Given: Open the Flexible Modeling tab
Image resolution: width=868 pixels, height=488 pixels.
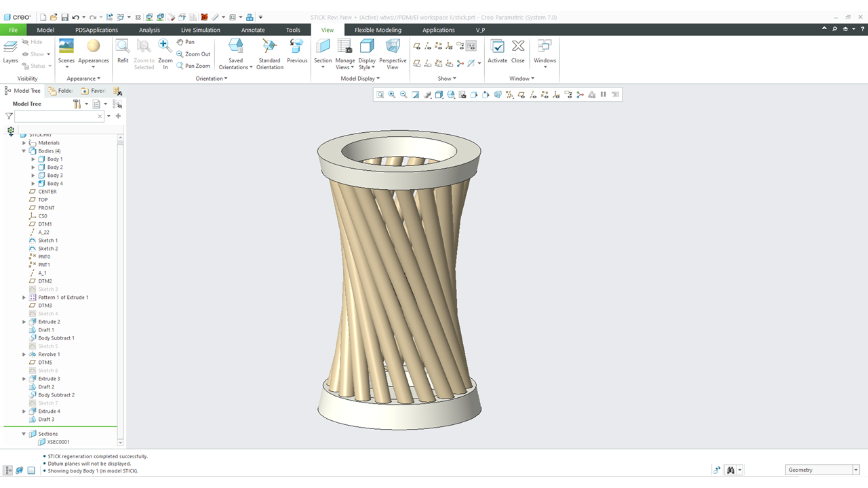Looking at the screenshot, I should (378, 30).
